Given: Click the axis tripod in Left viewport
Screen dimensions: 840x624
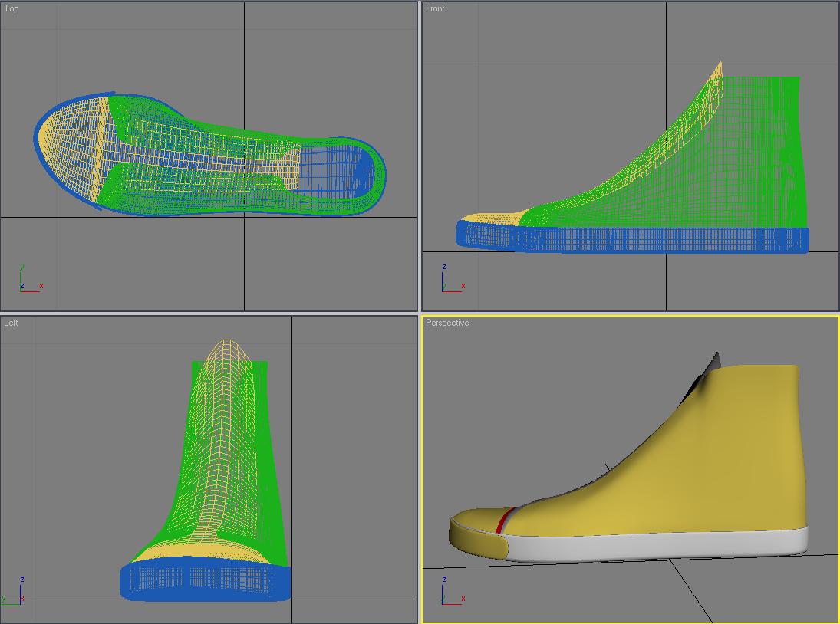Looking at the screenshot, I should tap(15, 594).
